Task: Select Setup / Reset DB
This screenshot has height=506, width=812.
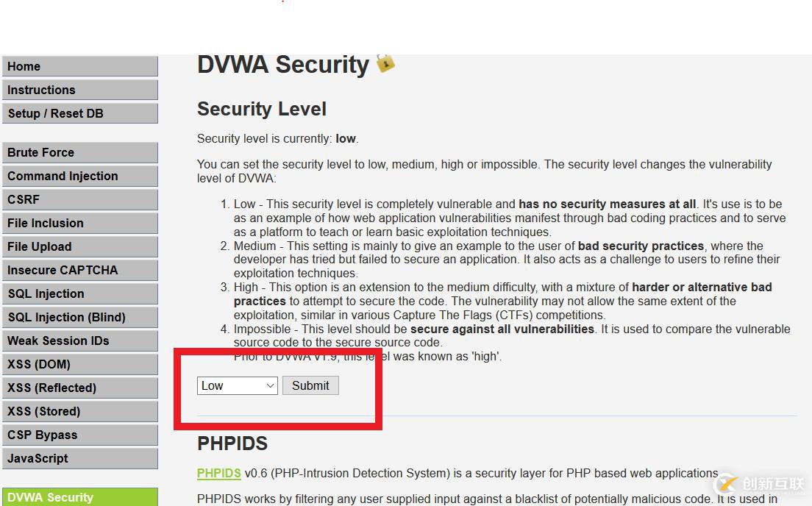Action: [x=79, y=113]
